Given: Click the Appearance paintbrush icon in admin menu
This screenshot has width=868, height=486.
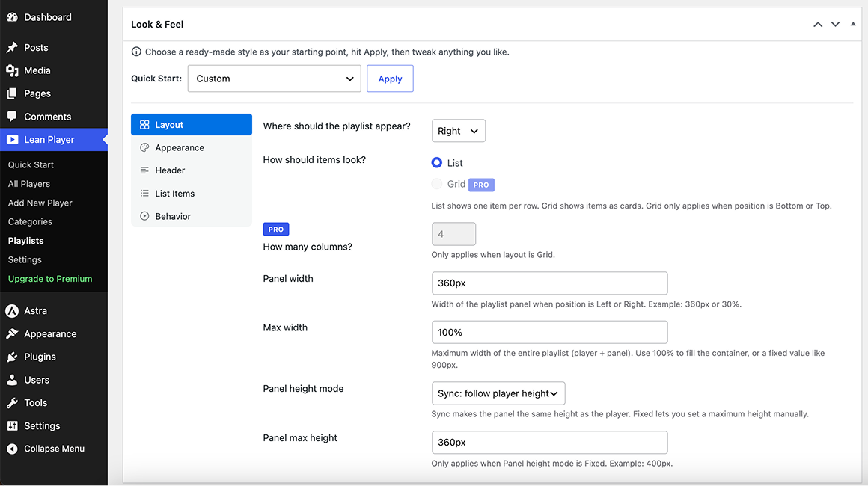Looking at the screenshot, I should [x=12, y=334].
